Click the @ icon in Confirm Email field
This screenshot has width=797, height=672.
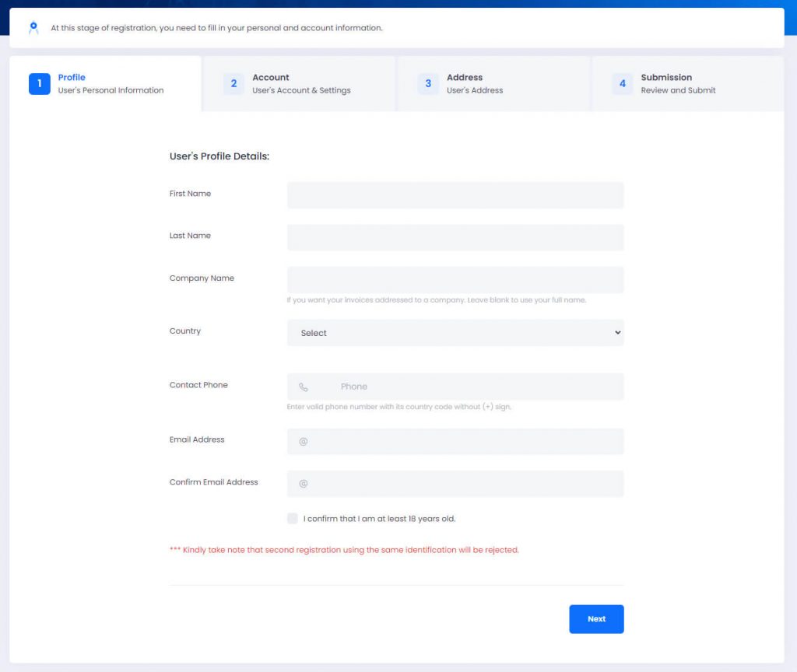303,483
